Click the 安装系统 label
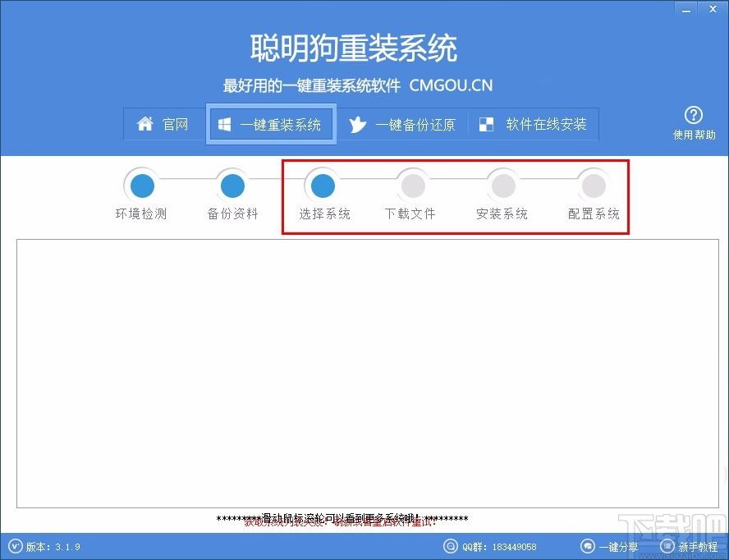The width and height of the screenshot is (729, 560). click(502, 214)
